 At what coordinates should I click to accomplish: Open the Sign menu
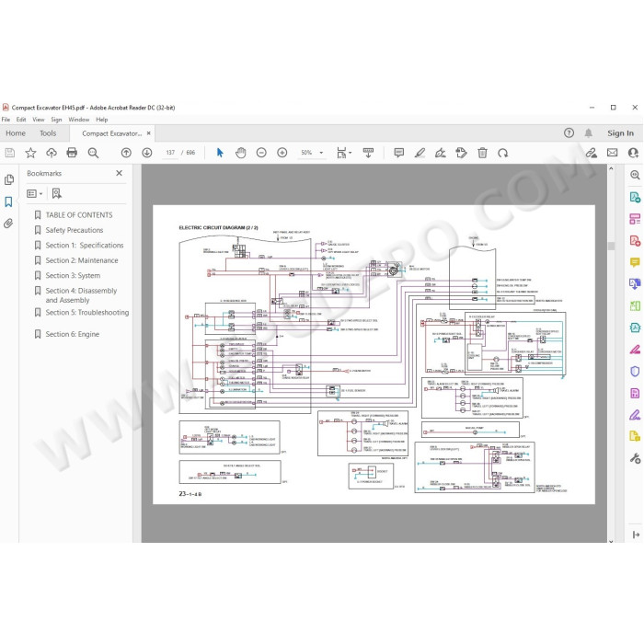click(x=56, y=120)
